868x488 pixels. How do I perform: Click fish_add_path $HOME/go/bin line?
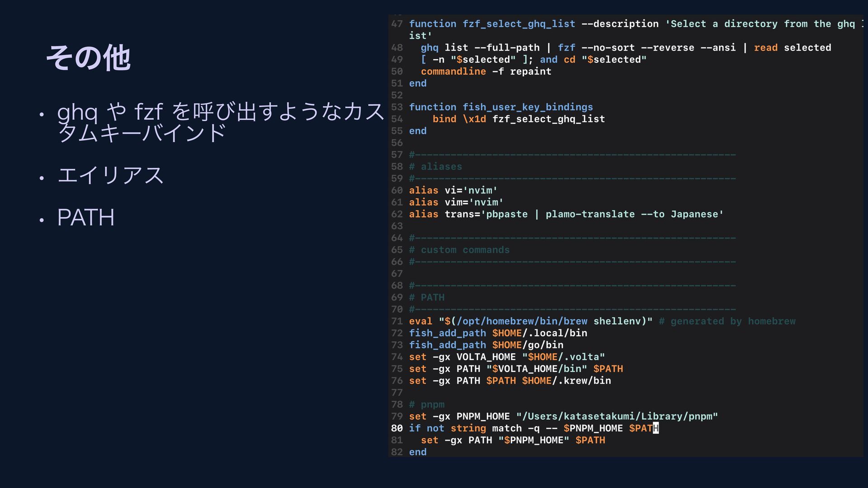[x=486, y=345]
